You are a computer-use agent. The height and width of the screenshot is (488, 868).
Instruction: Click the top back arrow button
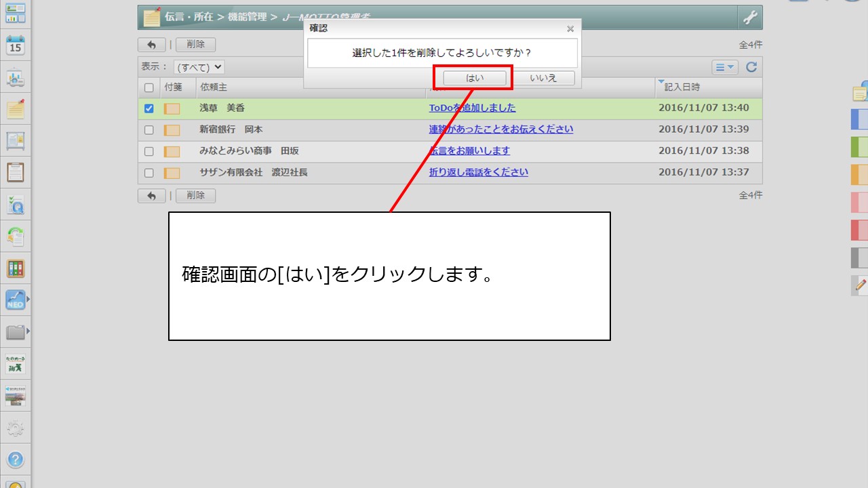coord(151,45)
